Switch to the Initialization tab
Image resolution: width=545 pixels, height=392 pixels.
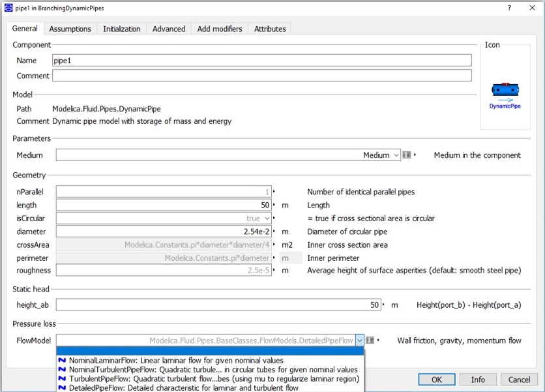(x=122, y=29)
